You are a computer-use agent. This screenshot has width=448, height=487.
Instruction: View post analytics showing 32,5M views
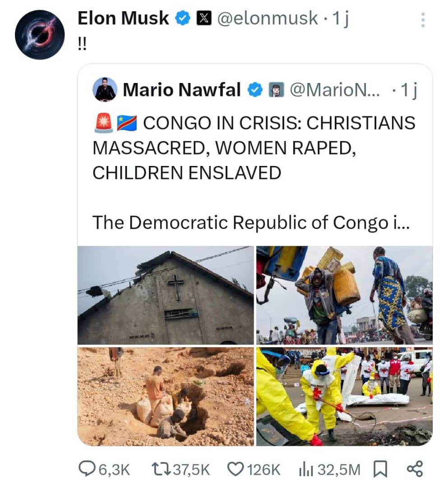tap(329, 469)
